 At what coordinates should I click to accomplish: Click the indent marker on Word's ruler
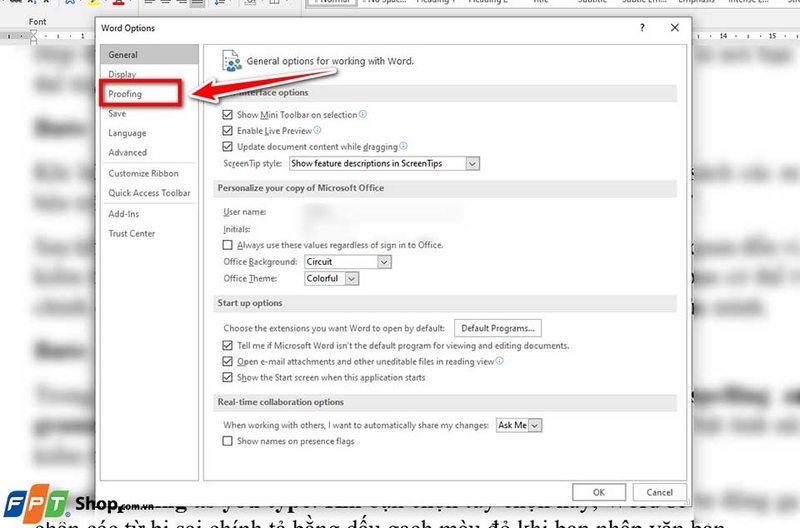point(34,36)
